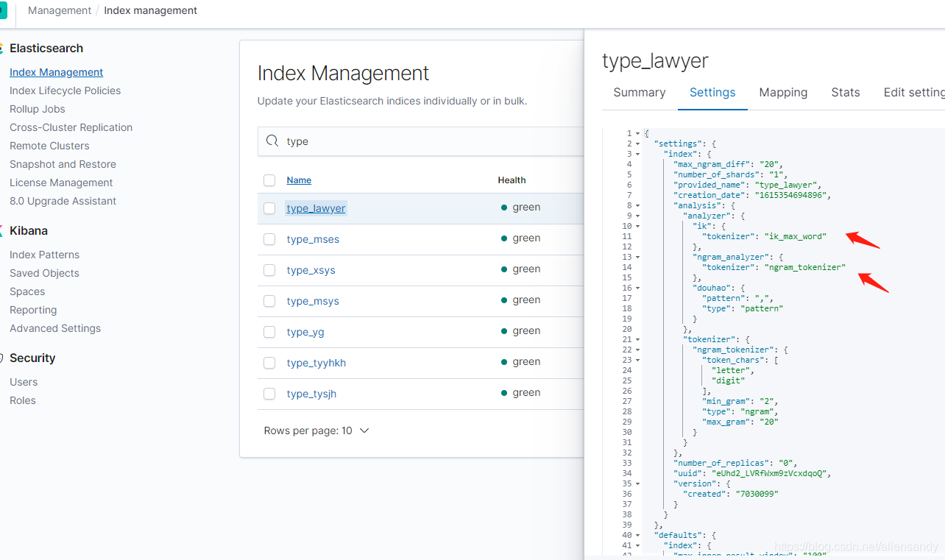The image size is (945, 560).
Task: Open Cross-Cluster Replication
Action: click(71, 127)
